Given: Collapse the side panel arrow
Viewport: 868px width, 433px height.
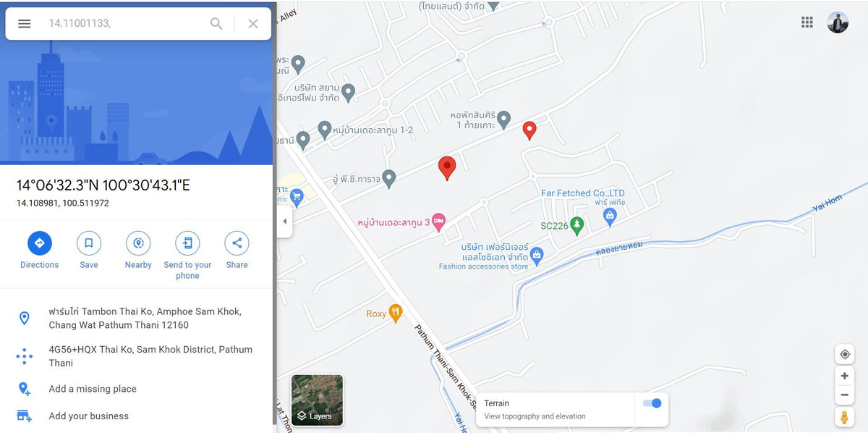Looking at the screenshot, I should pyautogui.click(x=284, y=221).
